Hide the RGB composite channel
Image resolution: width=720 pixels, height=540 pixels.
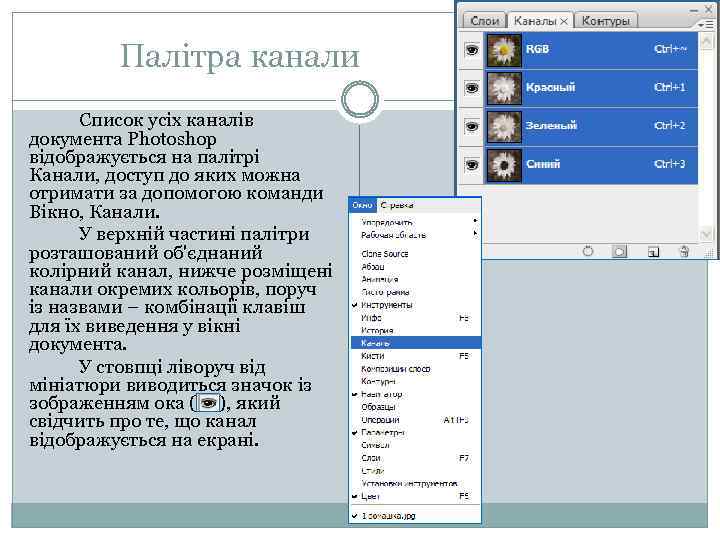pos(472,49)
